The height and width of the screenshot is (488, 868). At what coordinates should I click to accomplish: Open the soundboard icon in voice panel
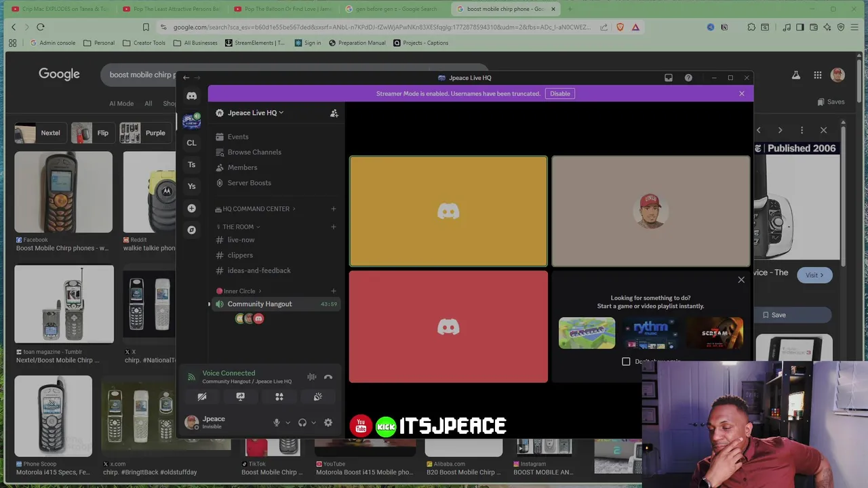tap(317, 396)
